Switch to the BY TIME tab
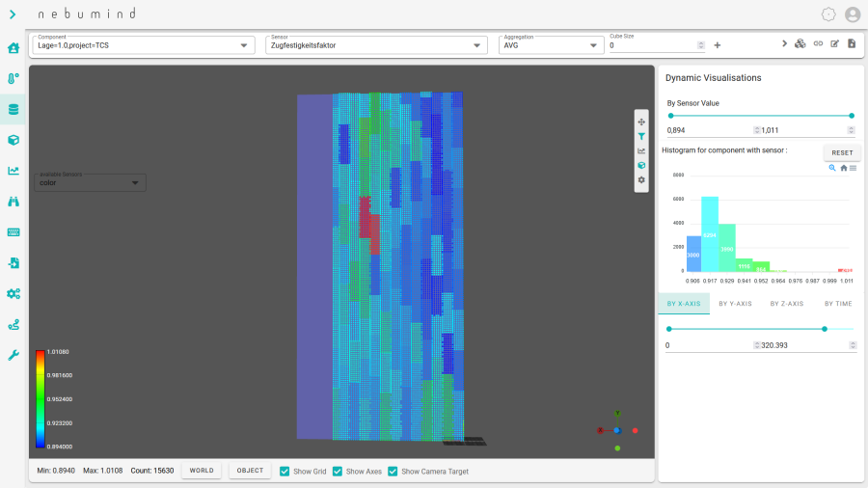 tap(838, 304)
